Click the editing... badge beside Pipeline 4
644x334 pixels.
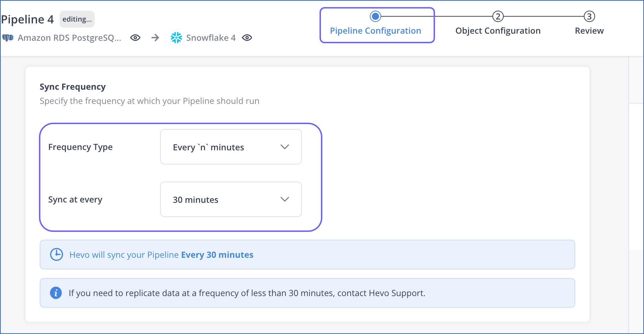[77, 19]
